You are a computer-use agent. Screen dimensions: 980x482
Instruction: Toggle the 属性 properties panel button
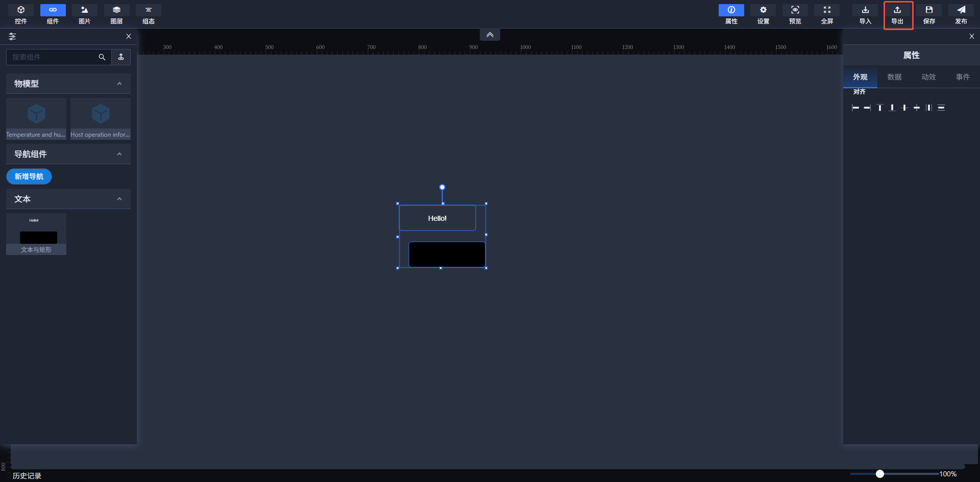pyautogui.click(x=731, y=14)
